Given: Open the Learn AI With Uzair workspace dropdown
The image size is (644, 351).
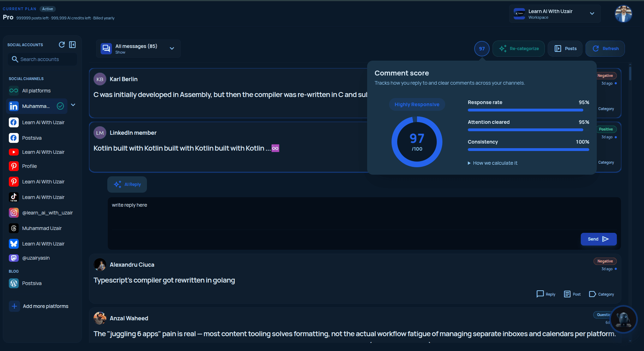Looking at the screenshot, I should point(555,14).
